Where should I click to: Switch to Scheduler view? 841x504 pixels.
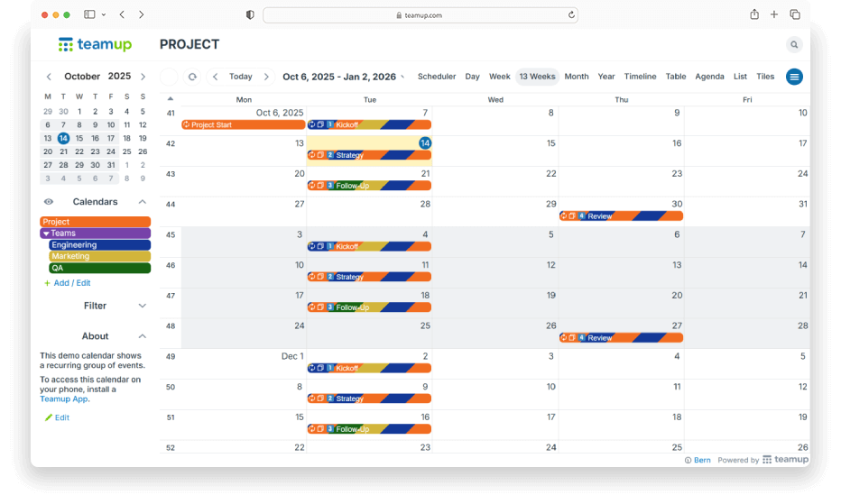coord(437,77)
